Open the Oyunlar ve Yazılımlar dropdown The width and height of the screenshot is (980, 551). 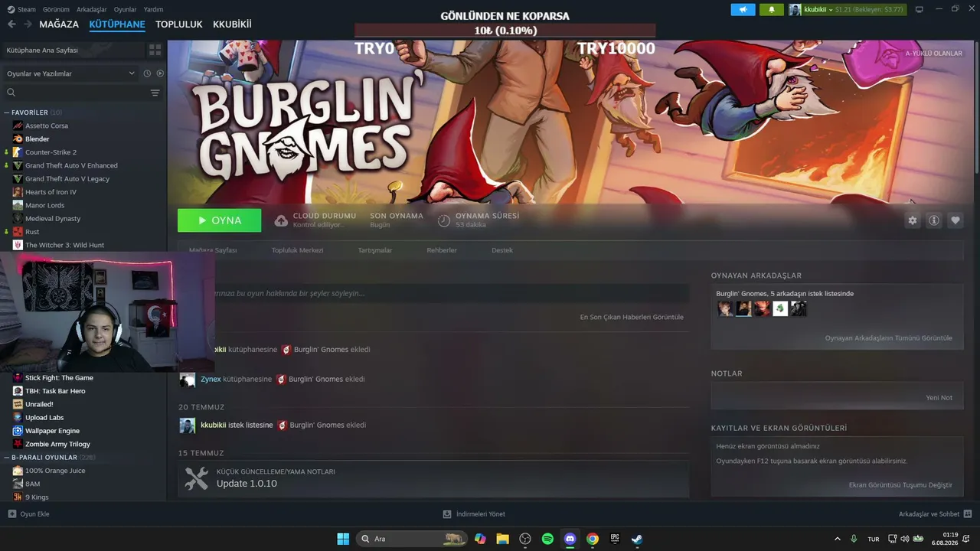tap(70, 73)
